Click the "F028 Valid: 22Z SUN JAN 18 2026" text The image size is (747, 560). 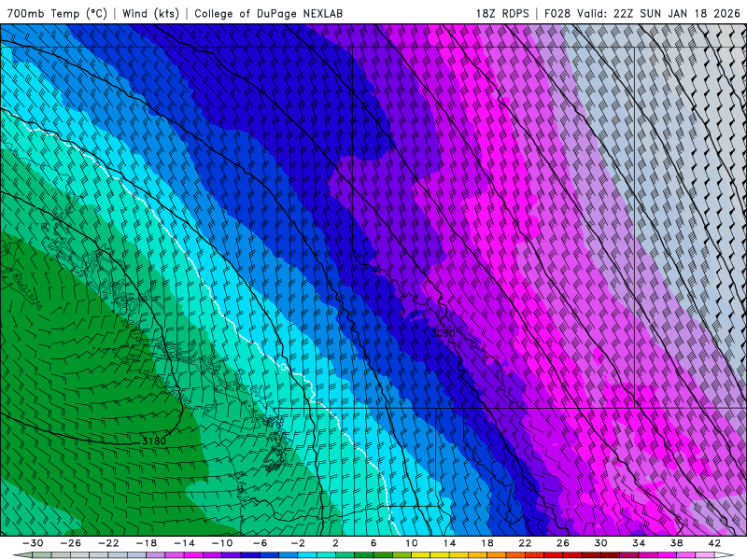pyautogui.click(x=641, y=13)
